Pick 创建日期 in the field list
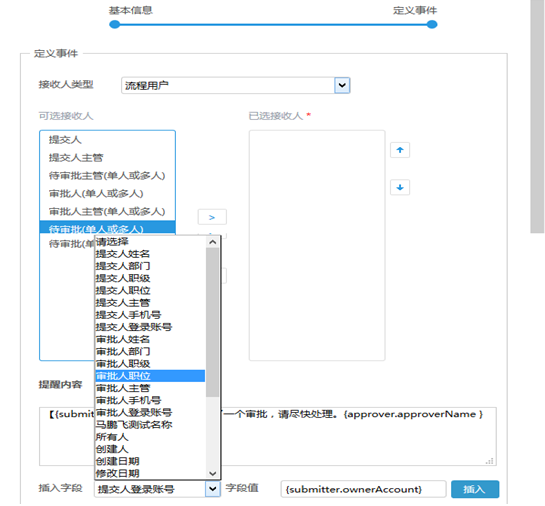 [150, 461]
